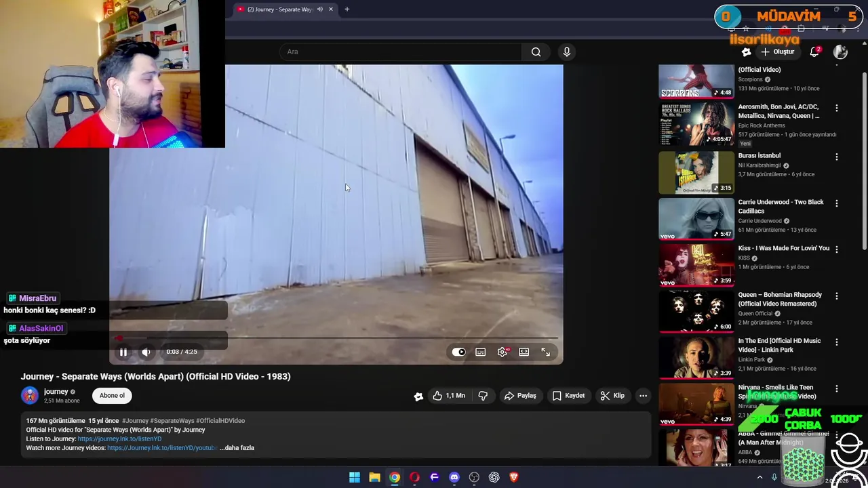Open the YouTube notifications bell

point(814,52)
